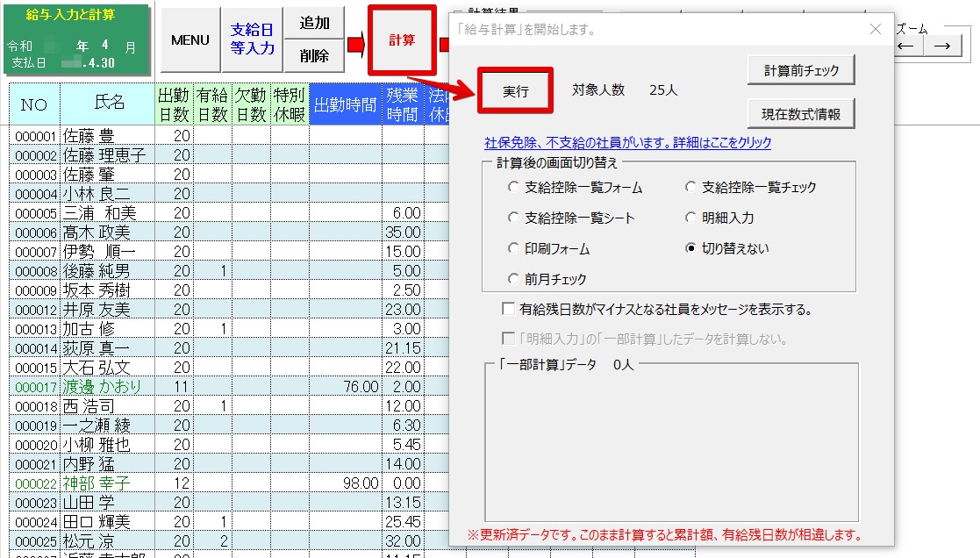This screenshot has height=558, width=980.
Task: Click the zoom left arrow button
Action: point(907,46)
